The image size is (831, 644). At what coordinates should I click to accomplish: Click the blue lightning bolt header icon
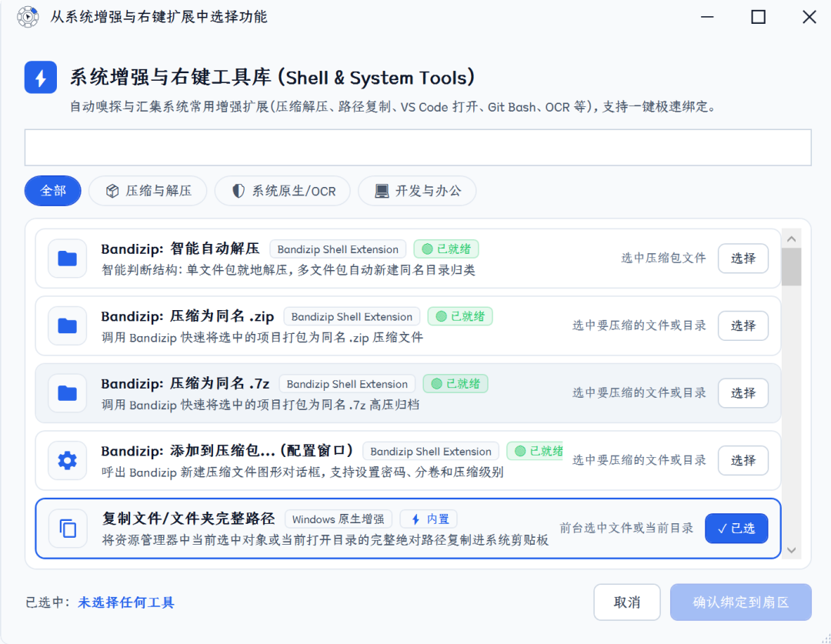[41, 78]
